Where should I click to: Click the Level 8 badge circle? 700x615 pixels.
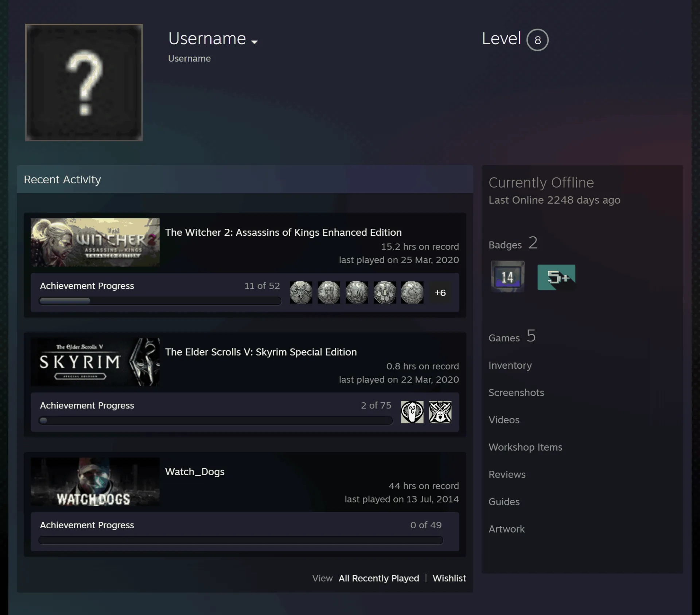tap(537, 40)
